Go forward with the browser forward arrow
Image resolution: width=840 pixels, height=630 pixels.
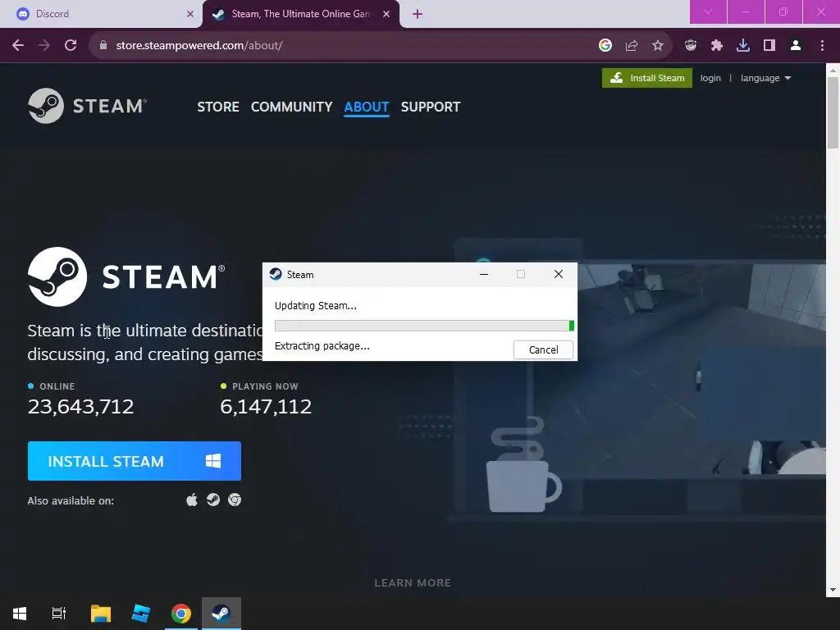[x=44, y=46]
